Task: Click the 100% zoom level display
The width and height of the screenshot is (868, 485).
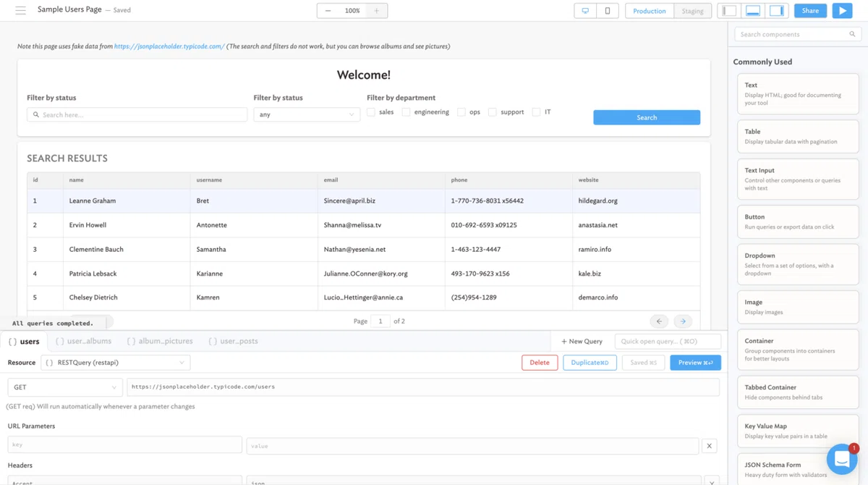Action: [x=352, y=11]
